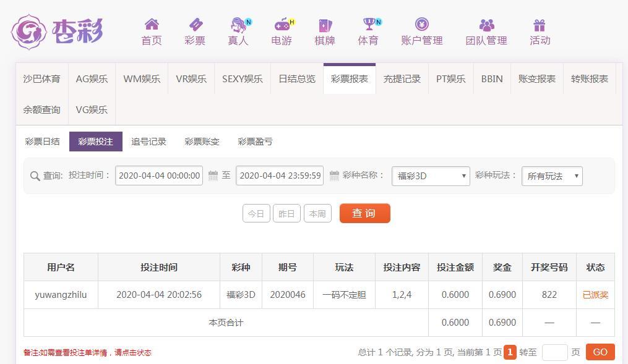Click the search magnifier icon
This screenshot has height=364, width=628.
[x=35, y=176]
